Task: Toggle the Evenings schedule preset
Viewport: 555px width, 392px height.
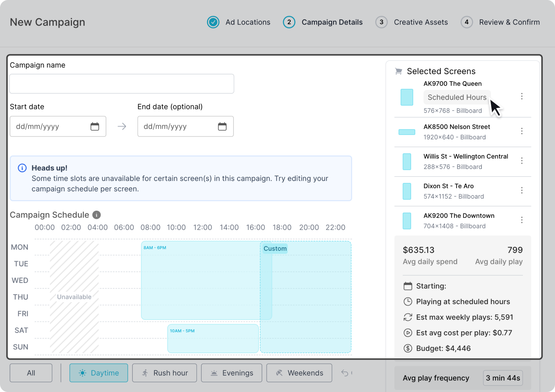Action: [232, 373]
